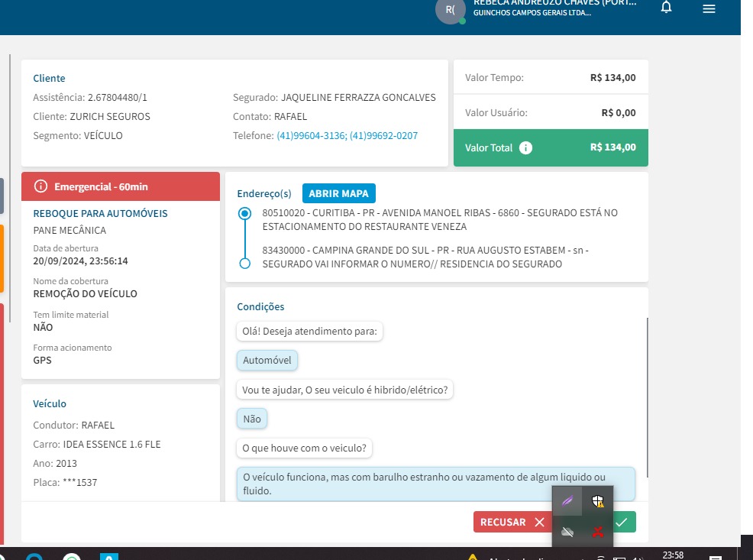
Task: Click the PANE MECÂNICA service reason
Action: [x=69, y=231]
